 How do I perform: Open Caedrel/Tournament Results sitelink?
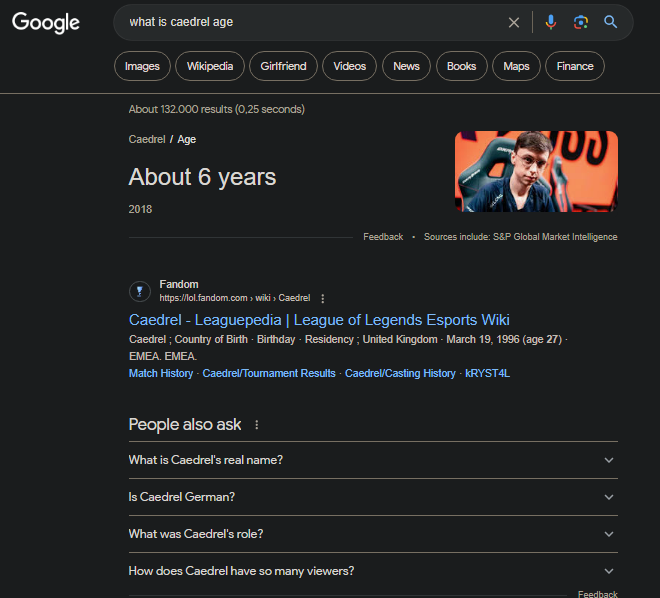click(x=269, y=373)
